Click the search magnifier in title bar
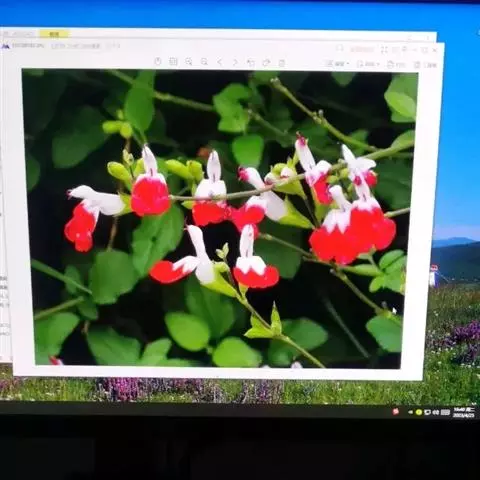480x480 pixels. pyautogui.click(x=340, y=49)
